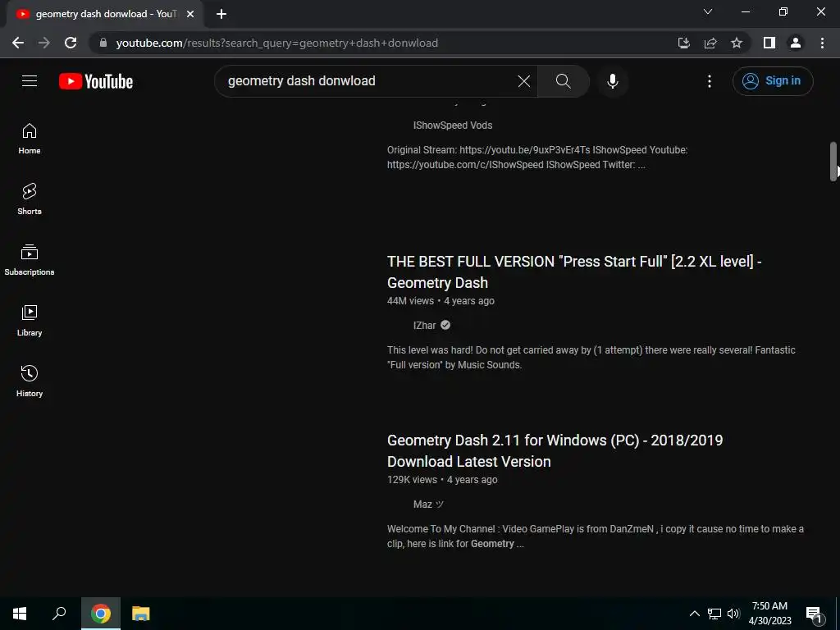Click the "Welcome To My Channel" description

(596, 536)
